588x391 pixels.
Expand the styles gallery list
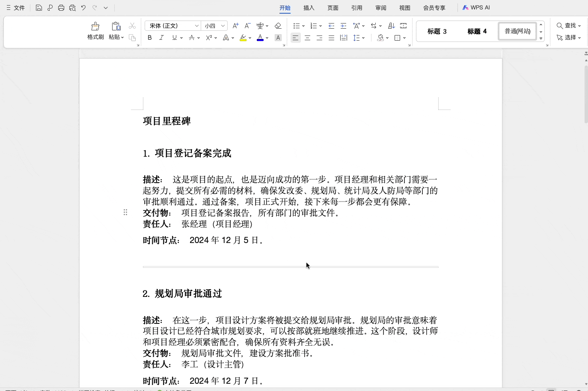pos(541,39)
